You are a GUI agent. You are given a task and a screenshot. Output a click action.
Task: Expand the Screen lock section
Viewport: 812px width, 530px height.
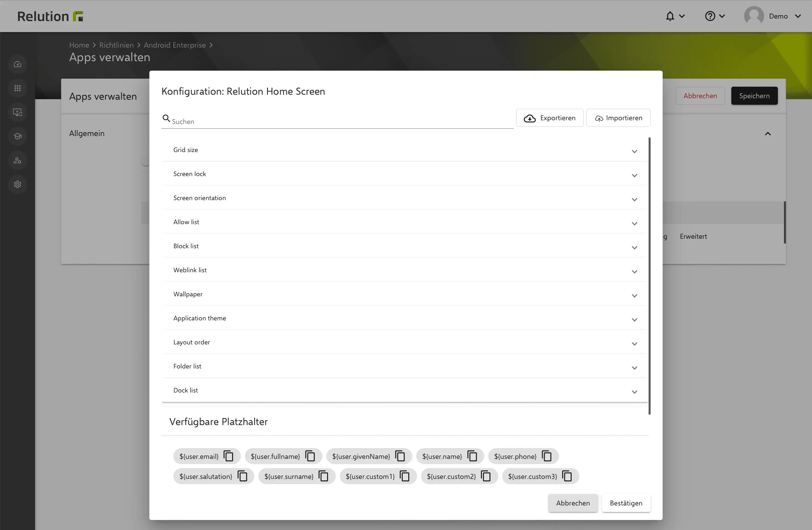(405, 174)
